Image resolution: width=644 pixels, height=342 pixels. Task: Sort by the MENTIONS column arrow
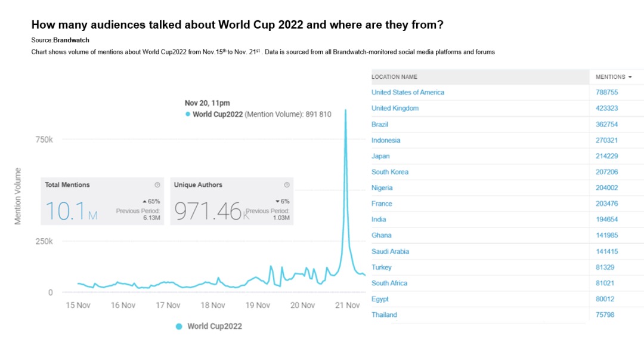coord(630,77)
